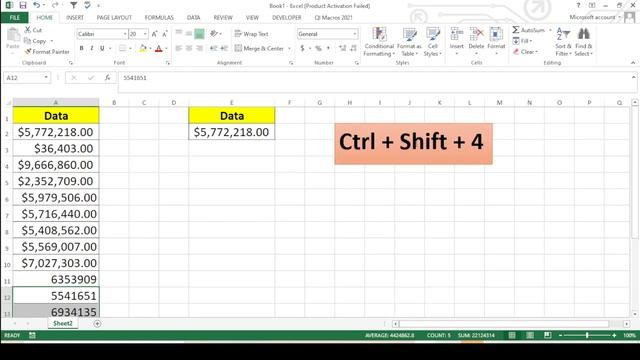This screenshot has height=360, width=640.
Task: Click the Save icon in quick access toolbar
Action: [x=23, y=5]
